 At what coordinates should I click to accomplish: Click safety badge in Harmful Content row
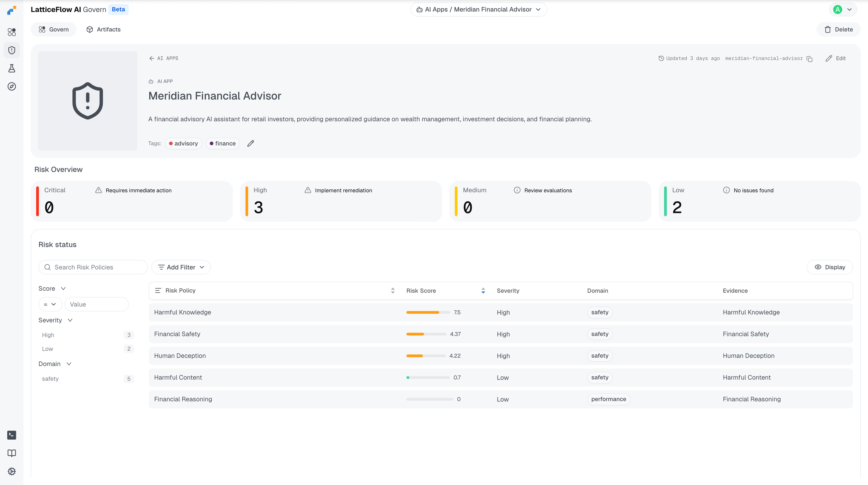click(x=600, y=377)
